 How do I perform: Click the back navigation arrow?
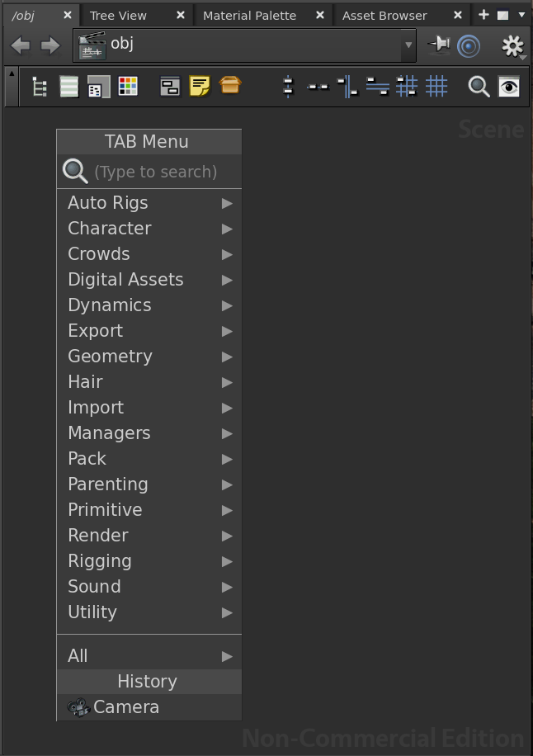(21, 45)
